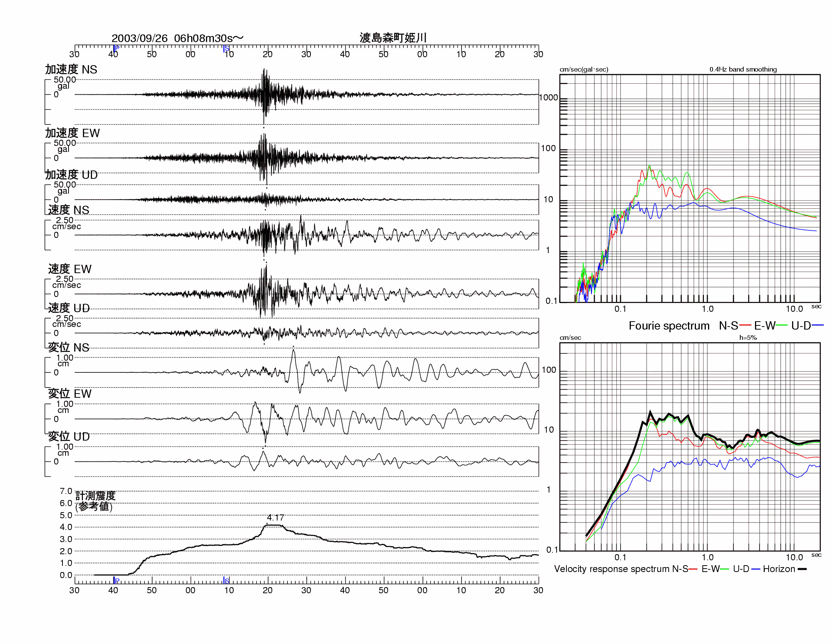Click the 計測震度 intensity chart label
833x644 pixels.
(95, 496)
